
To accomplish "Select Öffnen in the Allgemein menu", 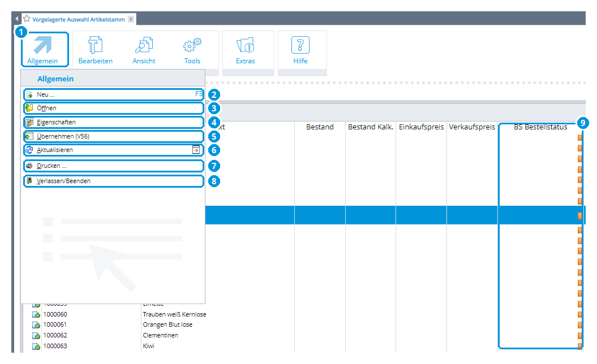I will (114, 108).
